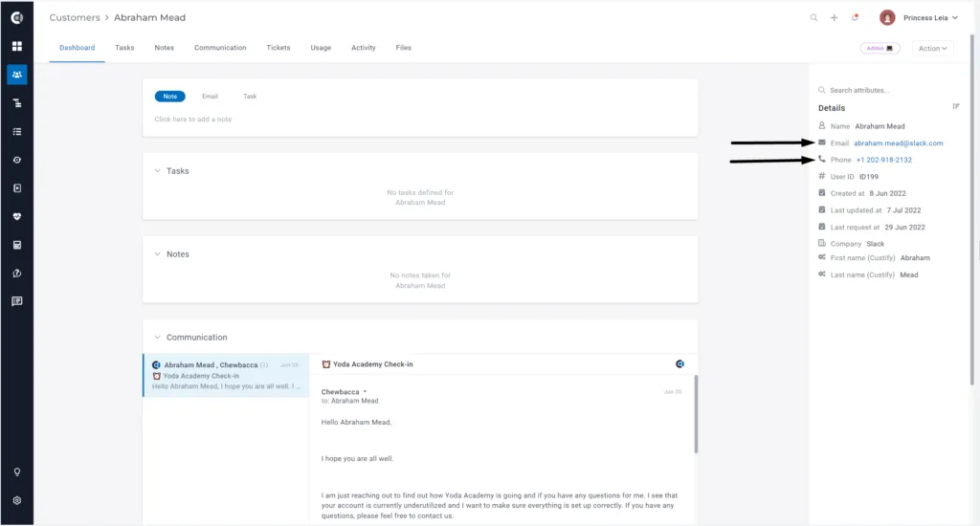Go back to Customers breadcrumb
980x526 pixels.
pyautogui.click(x=75, y=17)
